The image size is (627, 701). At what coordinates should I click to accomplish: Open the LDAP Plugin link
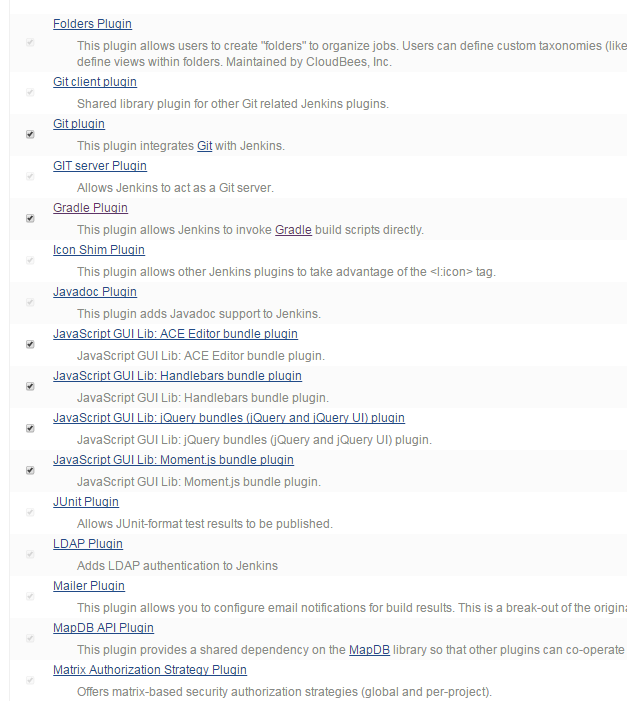pyautogui.click(x=88, y=544)
